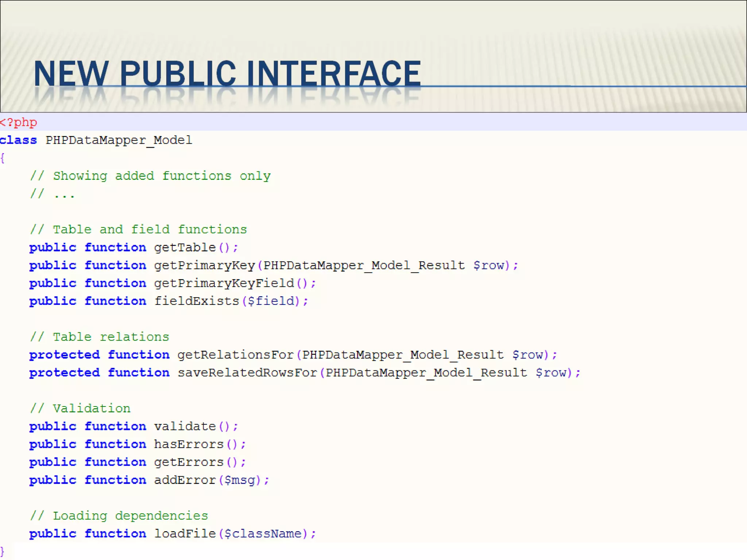Screen dimensions: 747x560
Task: Click the closing curly brace of the class
Action: 2,552
